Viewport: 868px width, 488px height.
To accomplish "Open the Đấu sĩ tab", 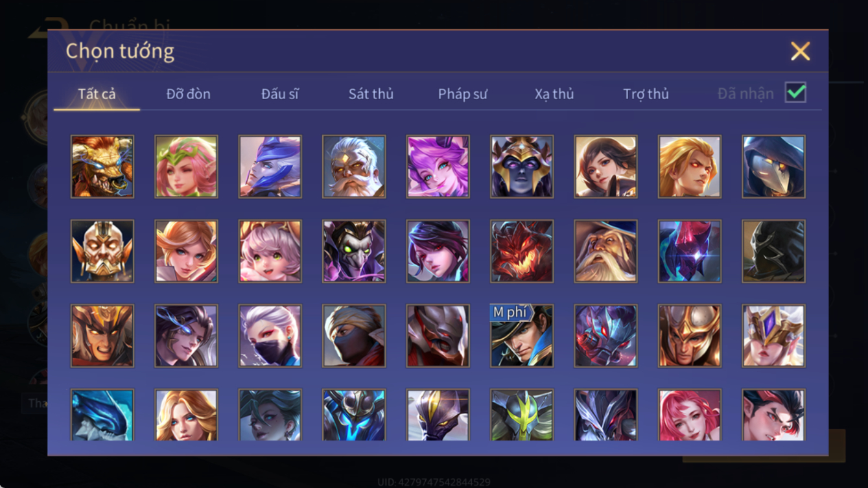I will tap(280, 94).
